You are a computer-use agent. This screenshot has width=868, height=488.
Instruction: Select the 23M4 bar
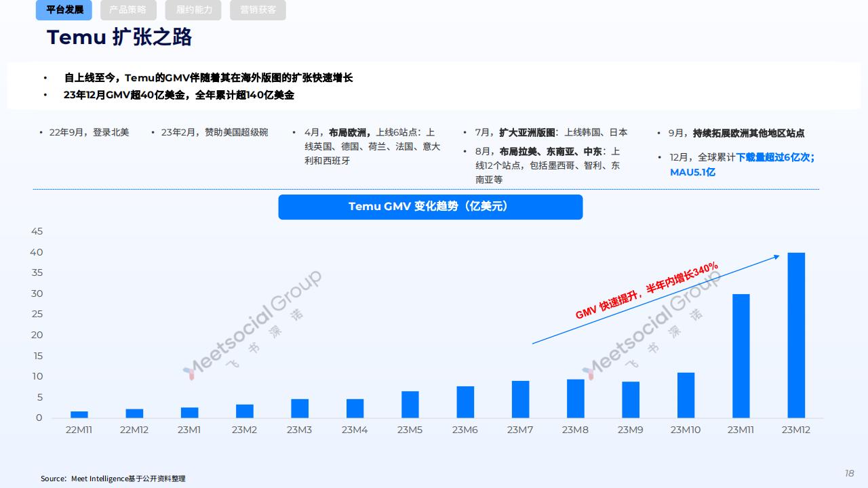355,408
